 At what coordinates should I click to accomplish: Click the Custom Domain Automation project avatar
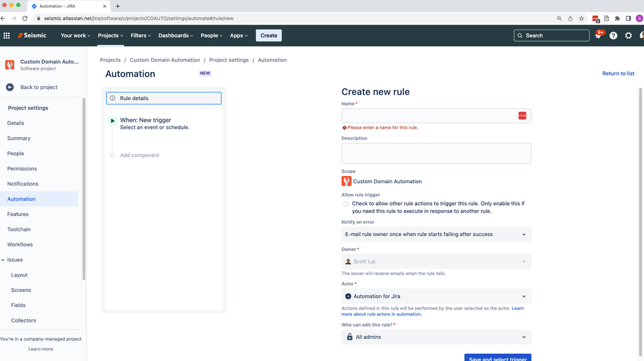point(10,65)
